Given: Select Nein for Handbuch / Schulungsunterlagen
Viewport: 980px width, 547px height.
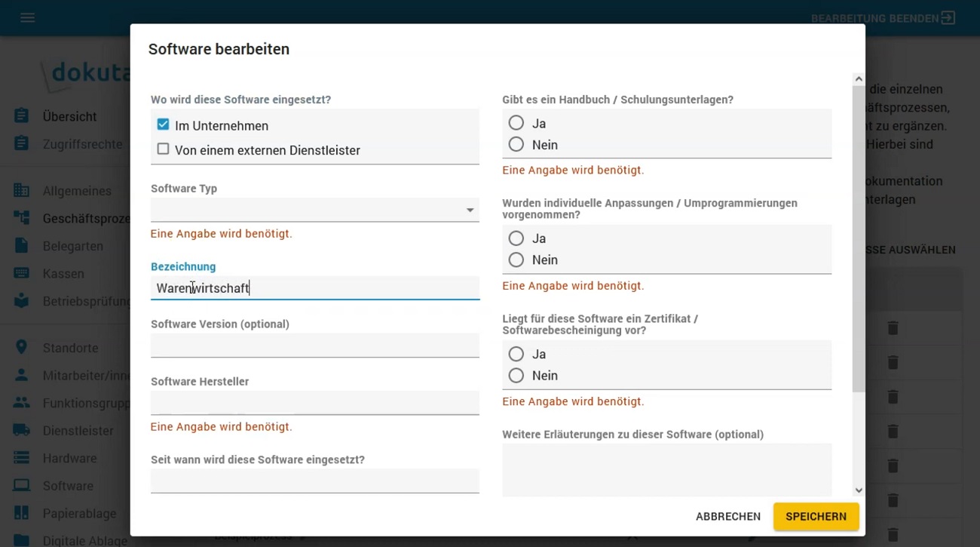Looking at the screenshot, I should tap(516, 144).
